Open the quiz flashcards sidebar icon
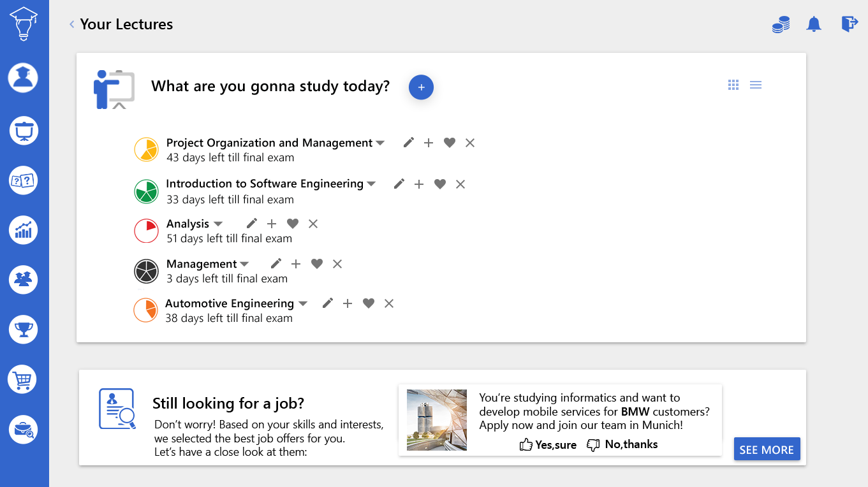Image resolution: width=868 pixels, height=487 pixels. point(24,180)
